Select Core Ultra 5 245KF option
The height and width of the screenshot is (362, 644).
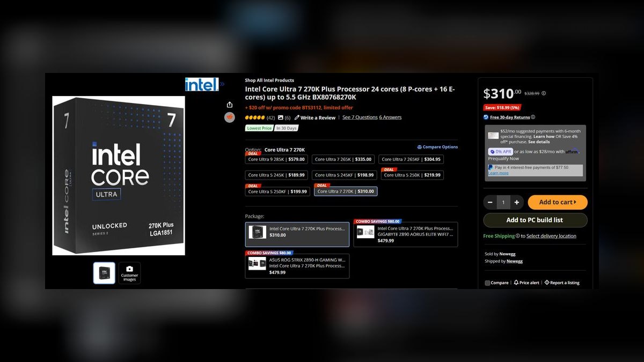[344, 175]
